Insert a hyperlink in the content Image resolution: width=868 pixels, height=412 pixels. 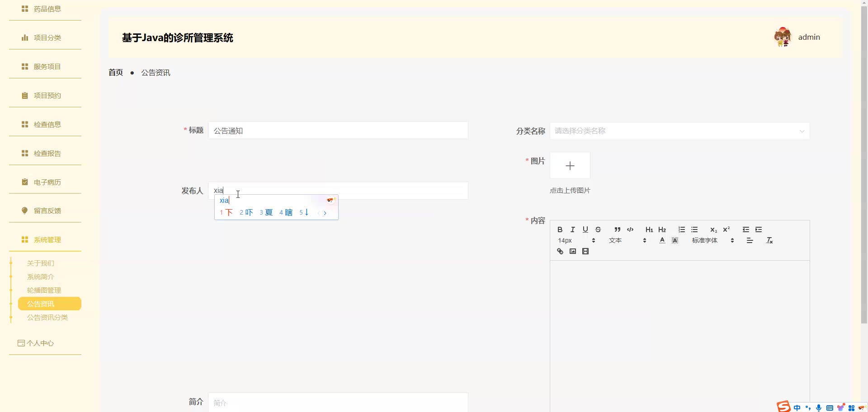(x=560, y=252)
